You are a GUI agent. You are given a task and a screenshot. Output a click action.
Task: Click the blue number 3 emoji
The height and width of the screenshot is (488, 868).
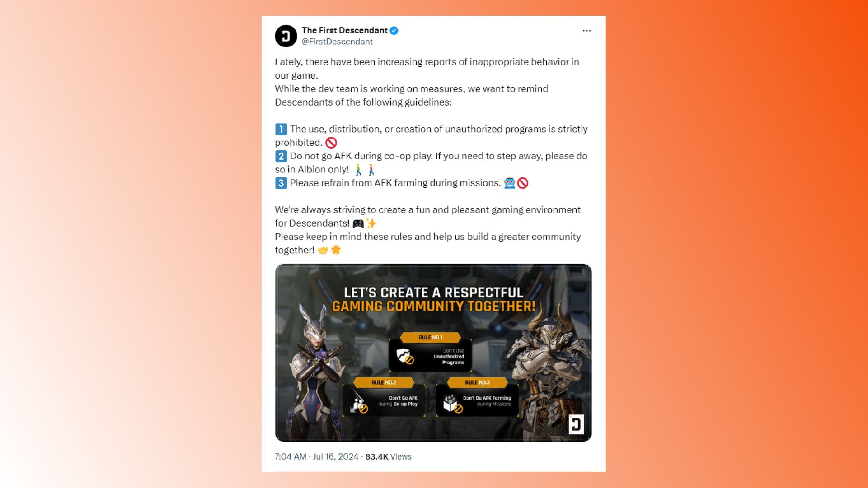point(281,183)
